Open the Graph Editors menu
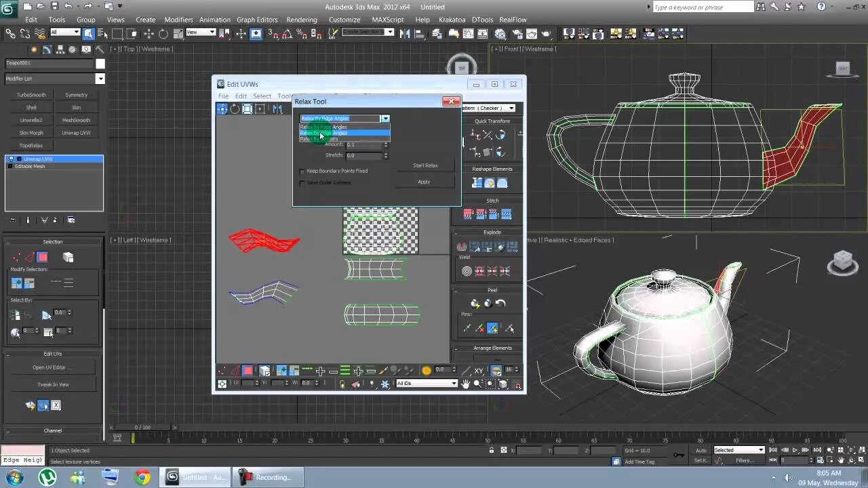This screenshot has width=868, height=488. (x=257, y=20)
